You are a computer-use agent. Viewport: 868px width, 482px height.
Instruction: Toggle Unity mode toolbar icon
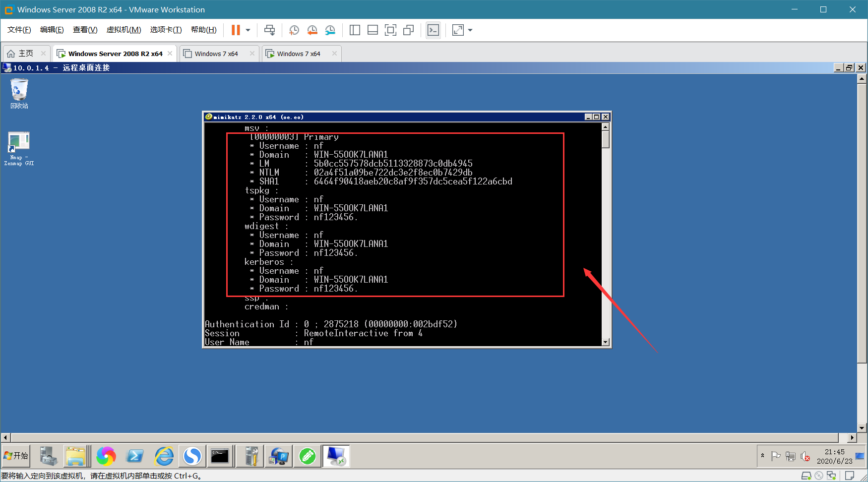point(408,30)
